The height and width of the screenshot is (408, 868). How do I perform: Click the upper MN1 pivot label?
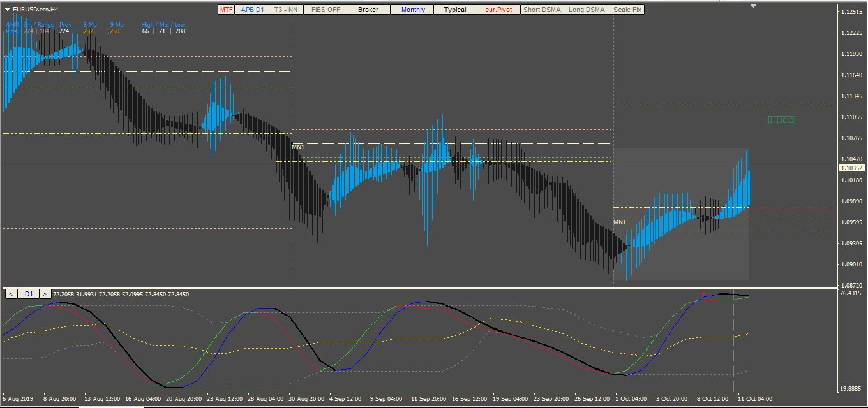[298, 147]
